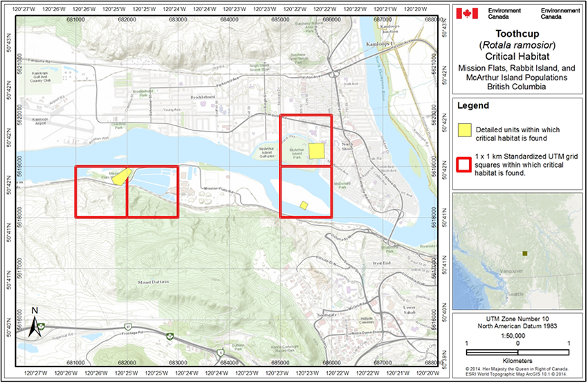Select the small yellow habitat unit on Rabbit Island
Screen dimensions: 588x383
[x=304, y=205]
